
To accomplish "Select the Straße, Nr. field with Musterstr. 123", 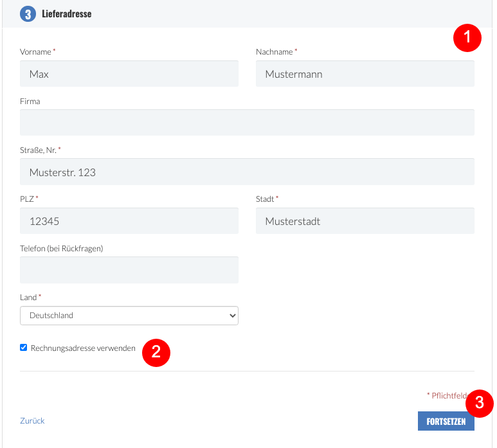I will pos(247,172).
